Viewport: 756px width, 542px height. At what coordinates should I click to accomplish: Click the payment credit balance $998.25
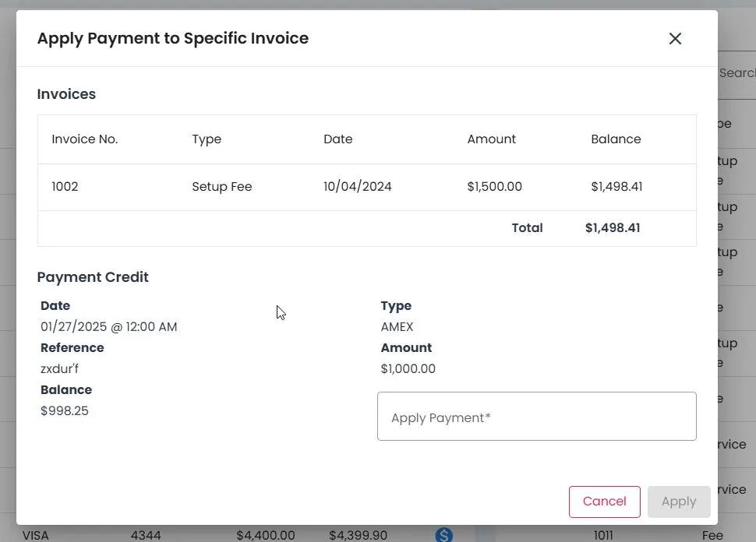pos(65,411)
